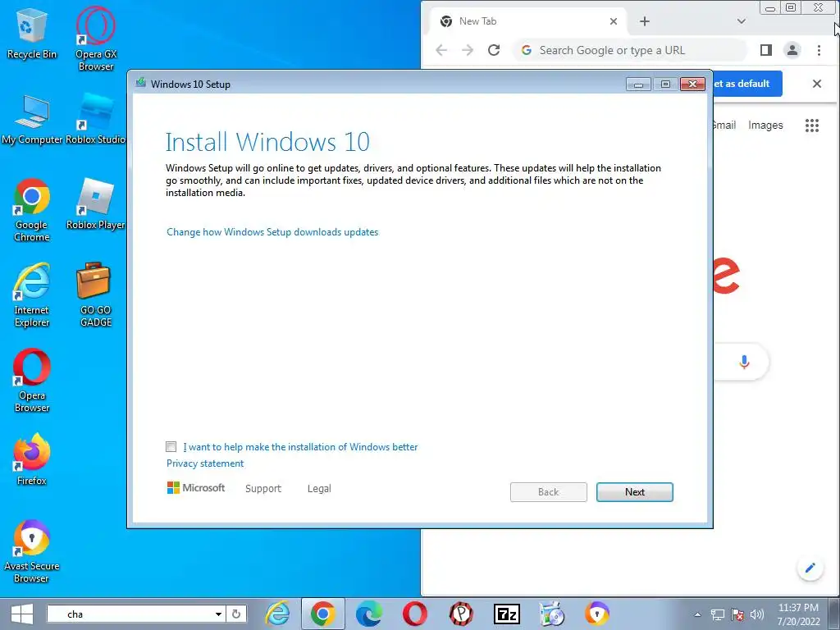This screenshot has width=840, height=630.
Task: Open 'Change how Windows Setup downloads updates'
Action: pos(272,232)
